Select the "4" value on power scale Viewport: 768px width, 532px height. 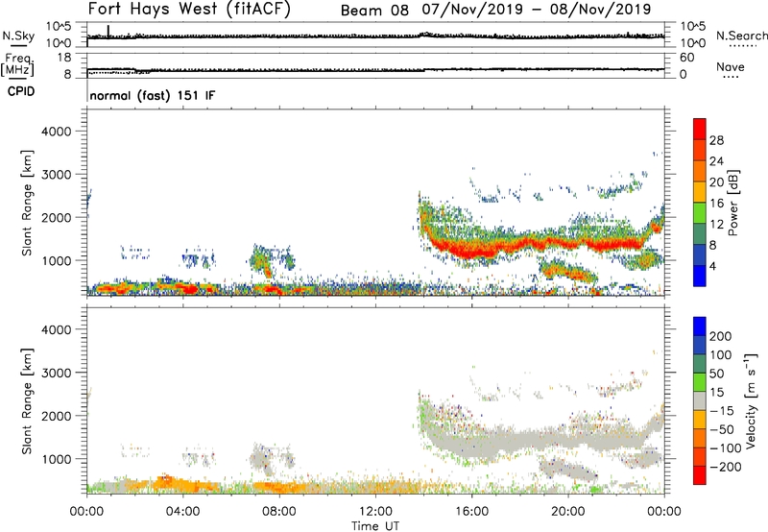pyautogui.click(x=712, y=266)
